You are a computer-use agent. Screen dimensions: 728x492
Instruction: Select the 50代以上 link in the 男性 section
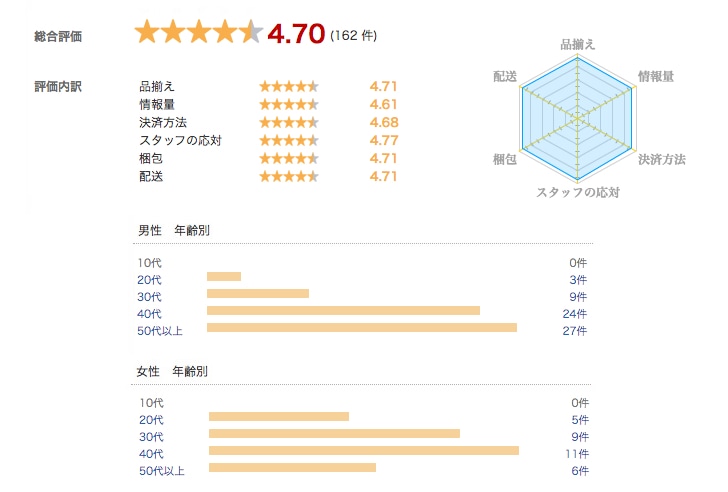point(160,331)
